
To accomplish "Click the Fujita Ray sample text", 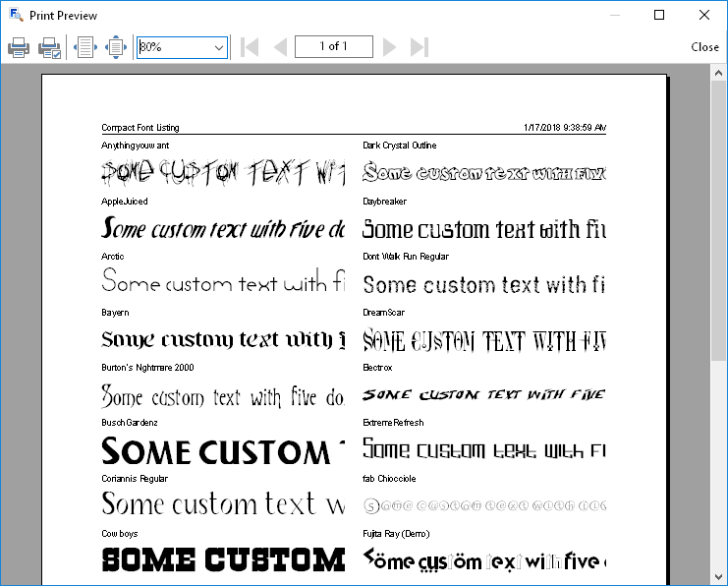I will click(484, 560).
